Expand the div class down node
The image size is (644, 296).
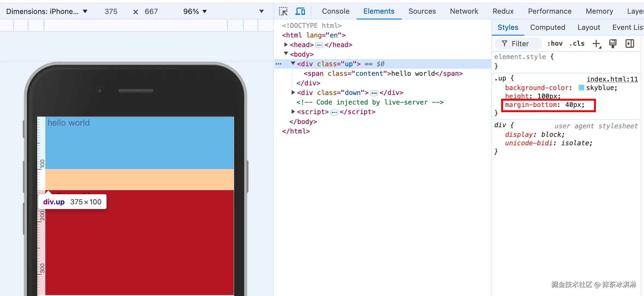pyautogui.click(x=293, y=92)
